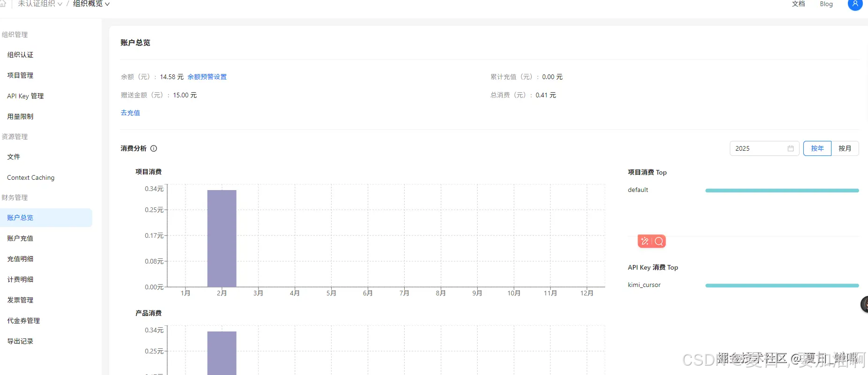Expand the 组织概览 dropdown
Viewport: 868px width, 375px height.
point(91,4)
